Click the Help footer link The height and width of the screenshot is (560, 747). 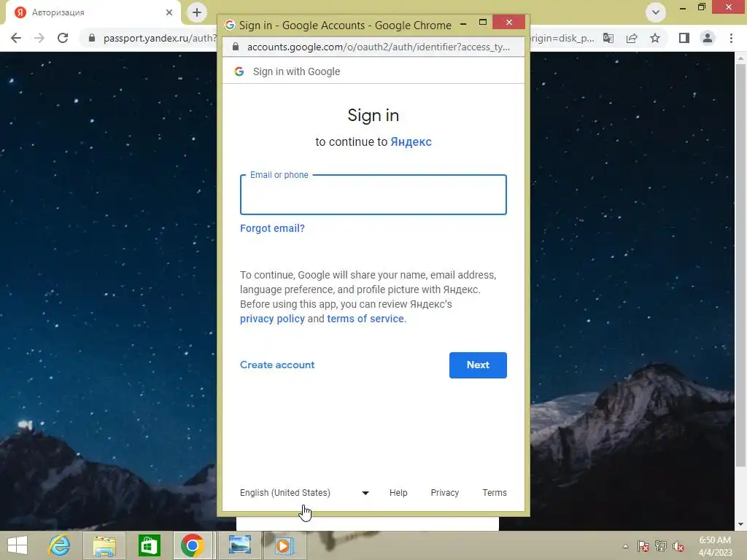[398, 493]
